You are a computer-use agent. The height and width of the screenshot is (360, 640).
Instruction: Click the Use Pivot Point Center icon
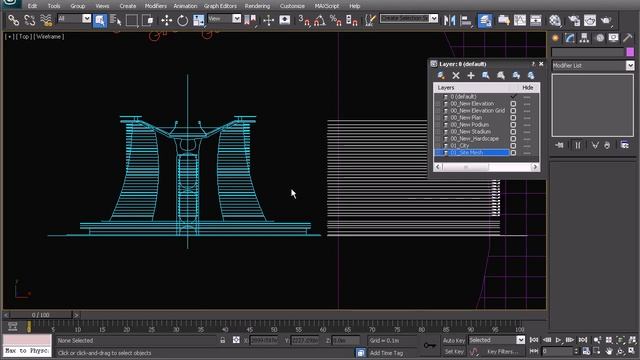(x=250, y=20)
